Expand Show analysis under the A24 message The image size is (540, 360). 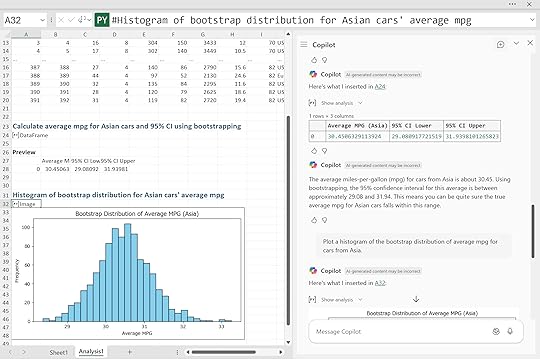point(342,103)
